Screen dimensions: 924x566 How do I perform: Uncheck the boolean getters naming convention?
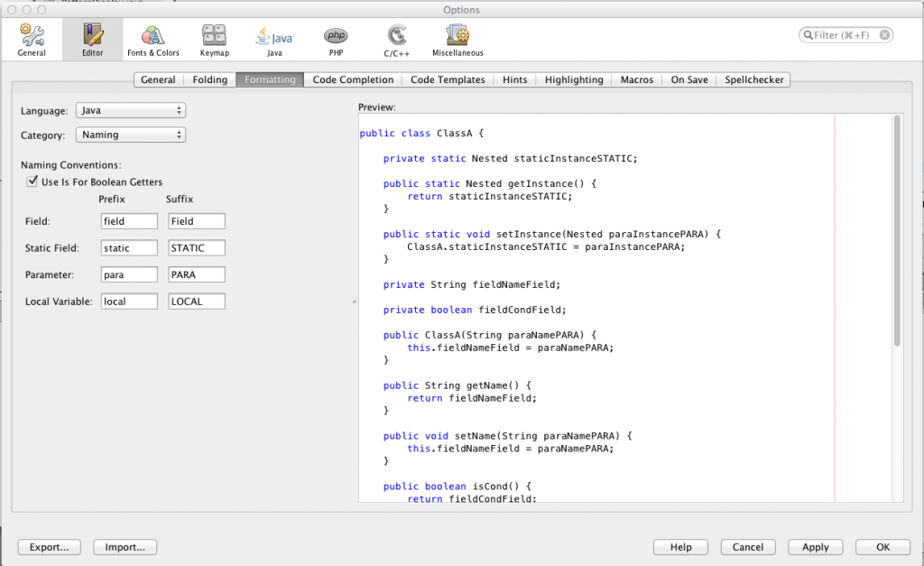pos(32,180)
